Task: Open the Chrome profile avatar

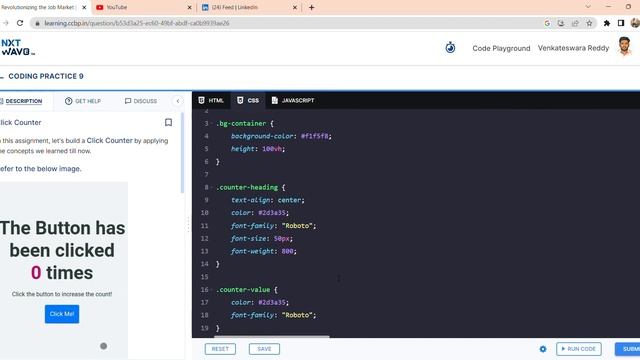Action: (635, 23)
